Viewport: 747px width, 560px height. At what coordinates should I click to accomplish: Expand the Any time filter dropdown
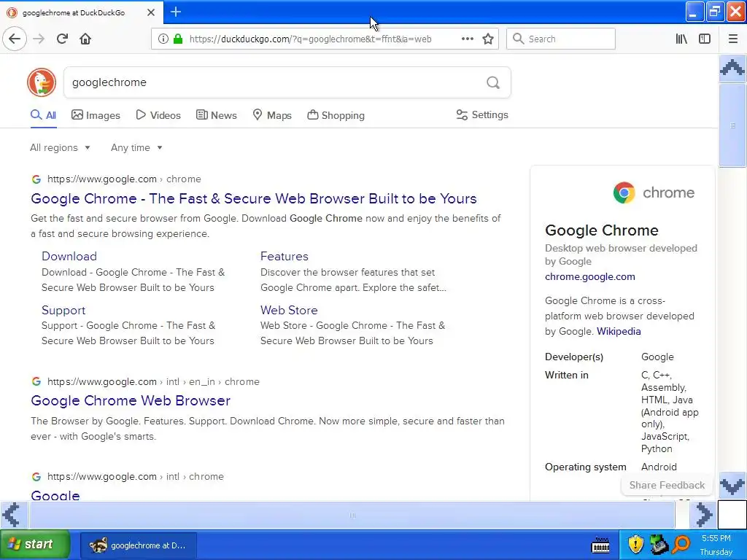click(x=136, y=147)
